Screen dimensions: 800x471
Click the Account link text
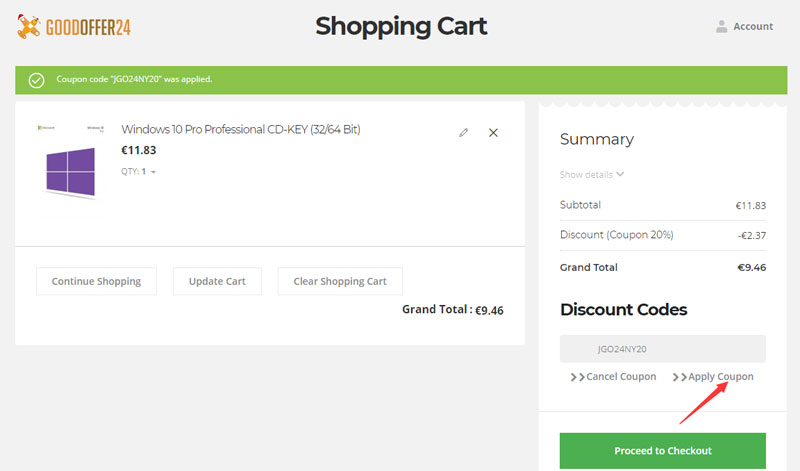click(x=753, y=27)
